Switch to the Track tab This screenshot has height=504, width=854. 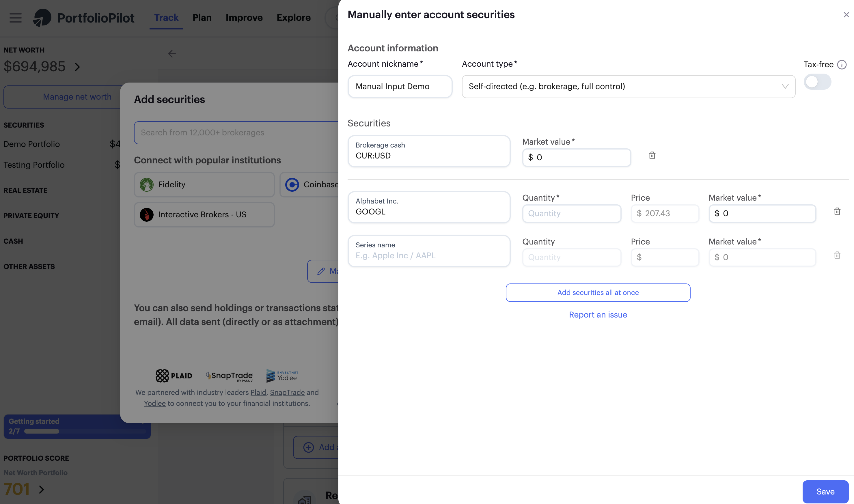click(166, 18)
